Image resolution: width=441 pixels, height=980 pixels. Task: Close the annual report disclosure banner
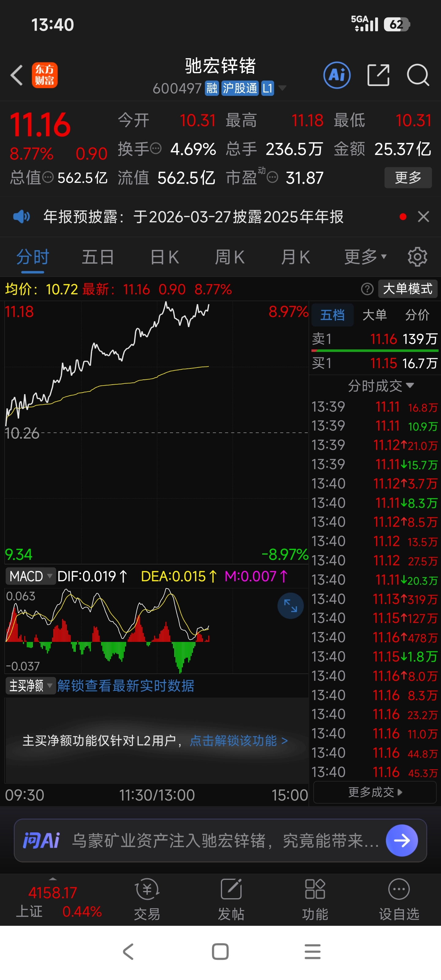pyautogui.click(x=424, y=217)
